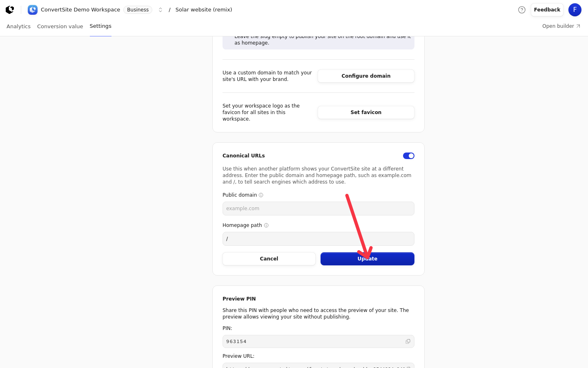Click the Canonical URLs heading
The width and height of the screenshot is (588, 368).
coord(244,156)
